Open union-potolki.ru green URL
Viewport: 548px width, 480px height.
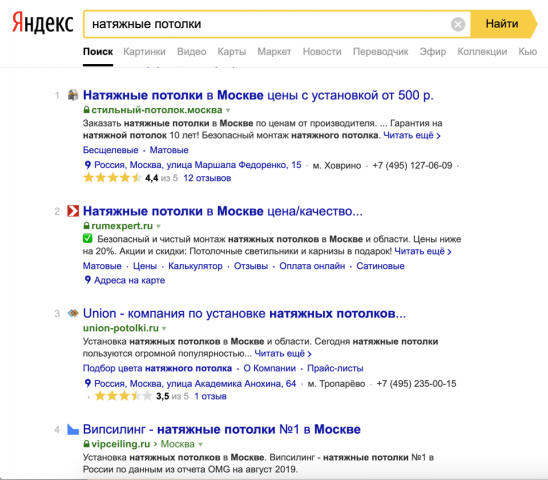pos(121,328)
